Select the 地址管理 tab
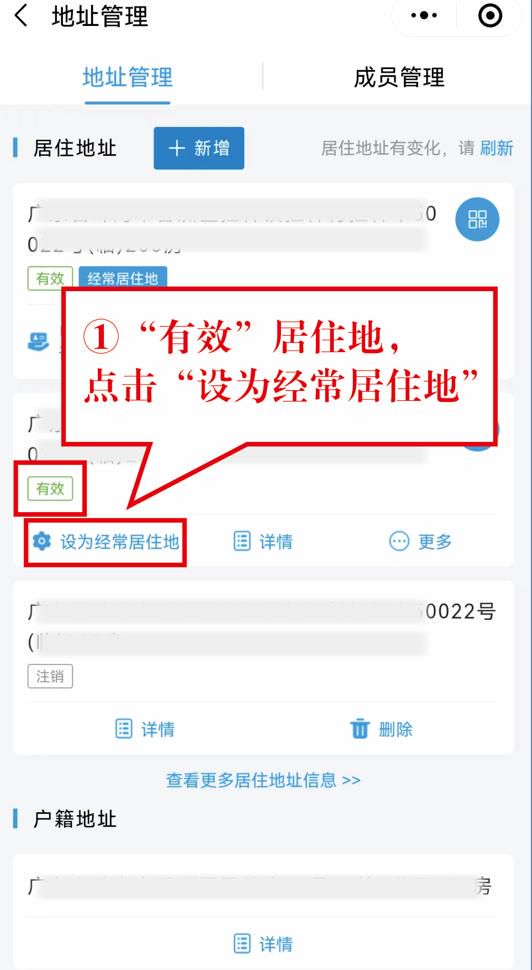Viewport: 532px width, 970px height. tap(127, 78)
